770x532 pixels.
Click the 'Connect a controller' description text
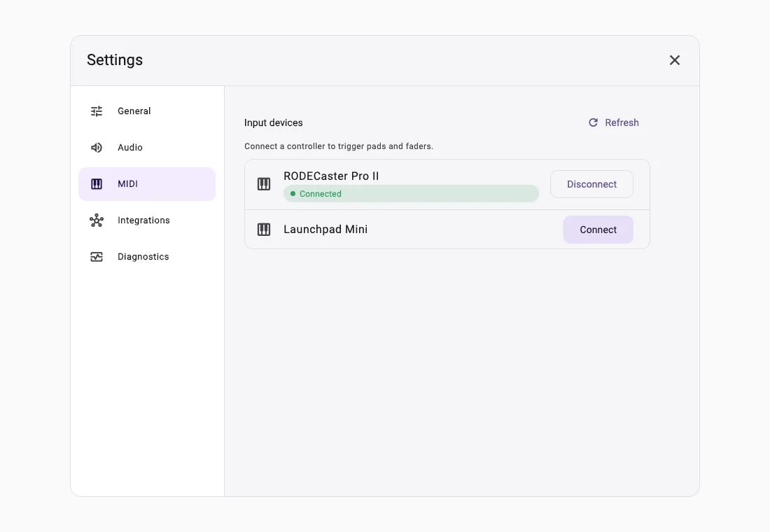pyautogui.click(x=339, y=146)
